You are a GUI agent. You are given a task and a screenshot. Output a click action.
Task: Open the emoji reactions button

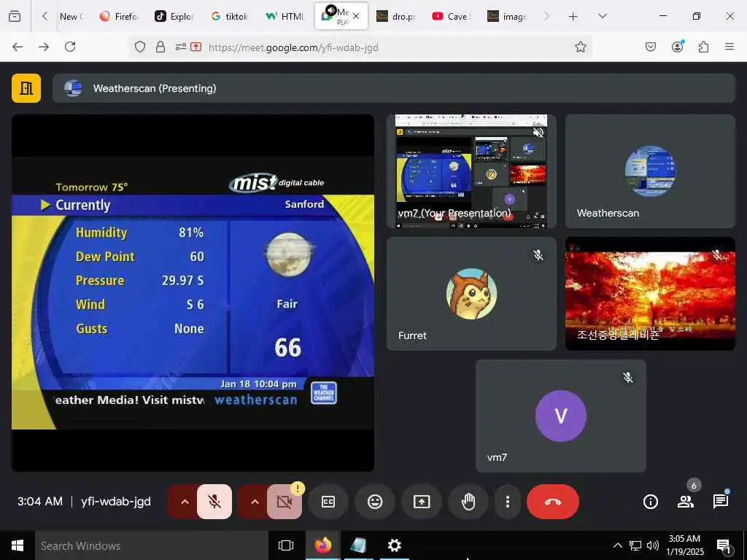point(375,502)
